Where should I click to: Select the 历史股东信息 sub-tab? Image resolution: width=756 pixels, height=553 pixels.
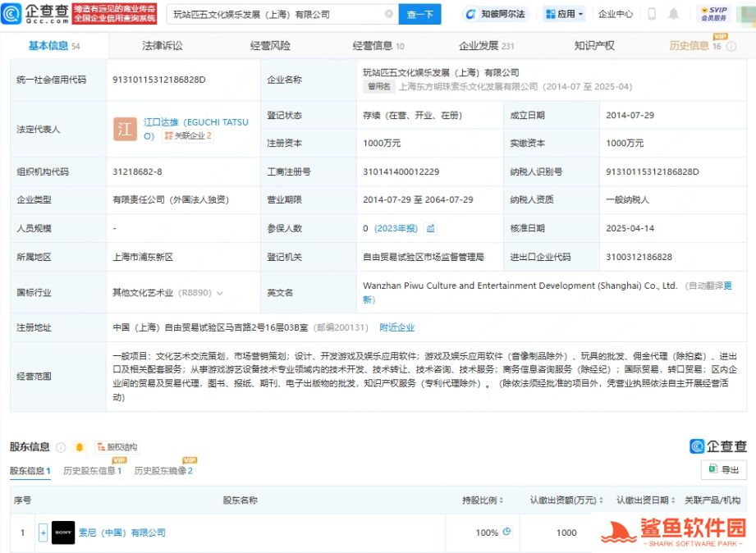coord(92,471)
